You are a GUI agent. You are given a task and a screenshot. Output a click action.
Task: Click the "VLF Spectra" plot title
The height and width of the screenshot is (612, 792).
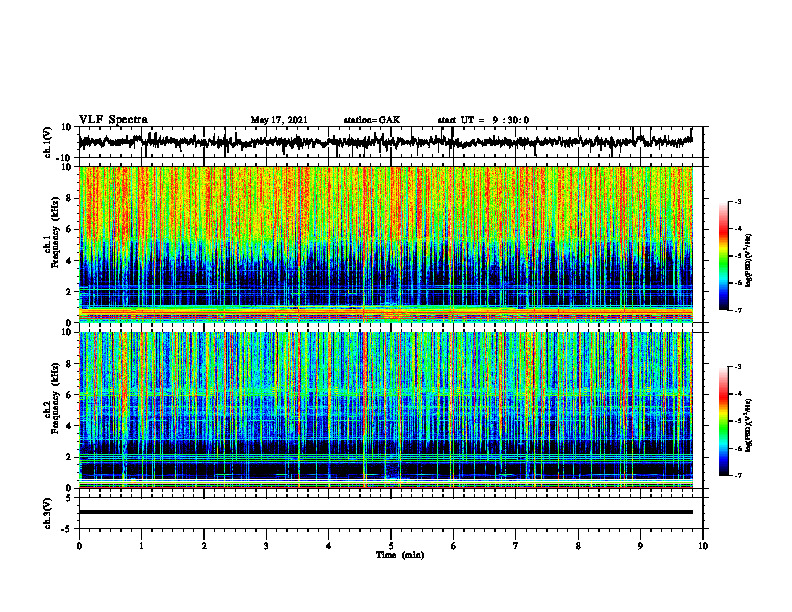tap(113, 120)
